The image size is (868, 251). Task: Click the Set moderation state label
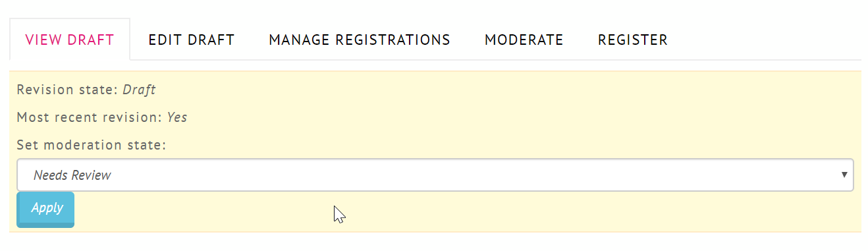[92, 145]
